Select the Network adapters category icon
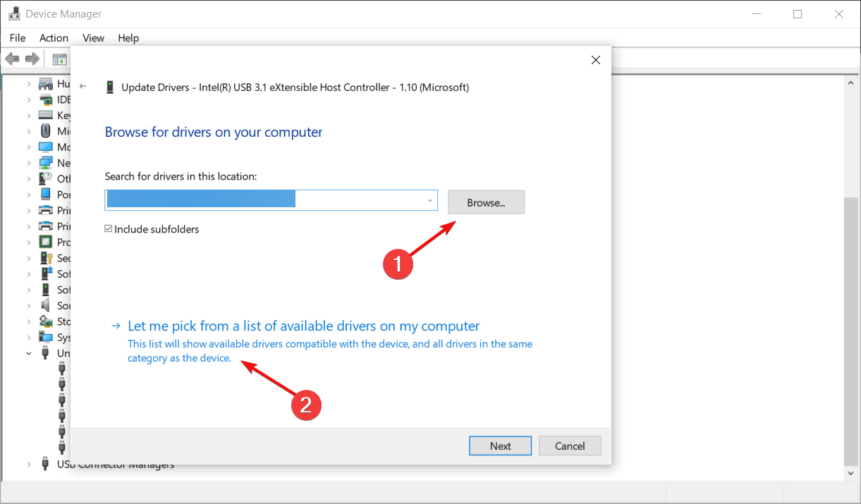The width and height of the screenshot is (861, 504). (x=46, y=163)
